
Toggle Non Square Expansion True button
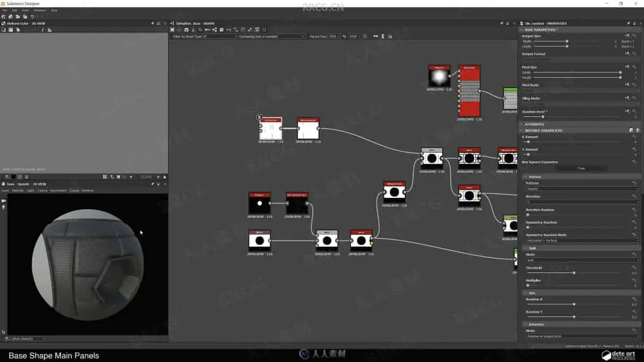coord(581,168)
